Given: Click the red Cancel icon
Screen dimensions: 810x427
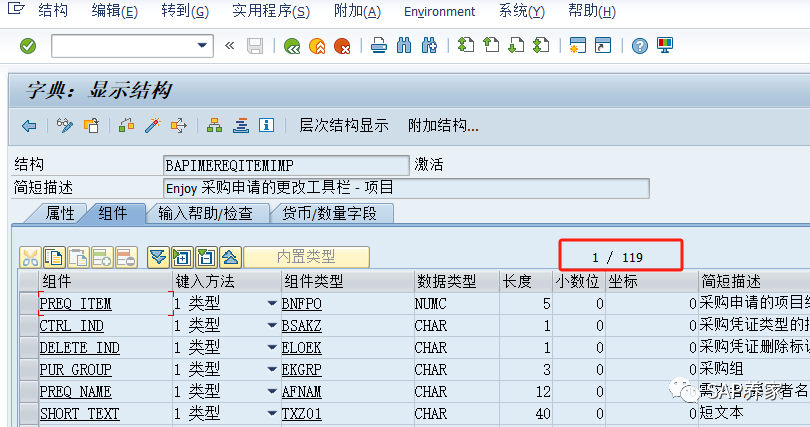Looking at the screenshot, I should point(342,46).
